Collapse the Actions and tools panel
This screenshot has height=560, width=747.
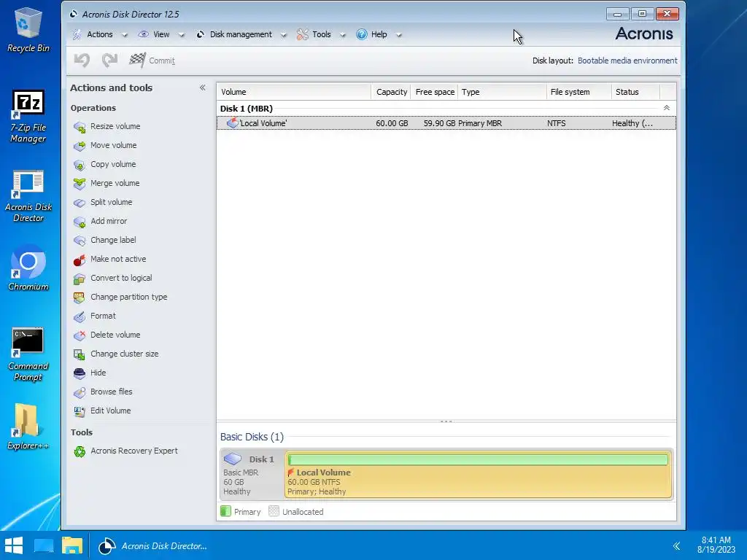pos(203,87)
